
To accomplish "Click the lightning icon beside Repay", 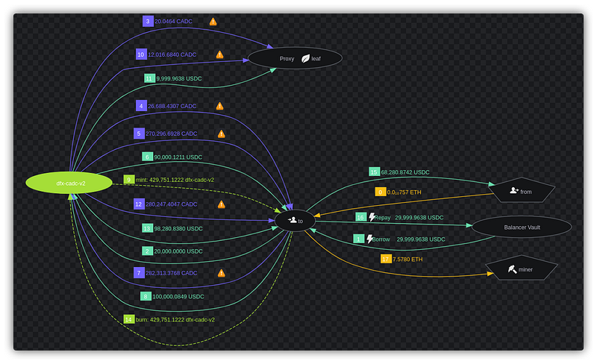I will point(372,218).
